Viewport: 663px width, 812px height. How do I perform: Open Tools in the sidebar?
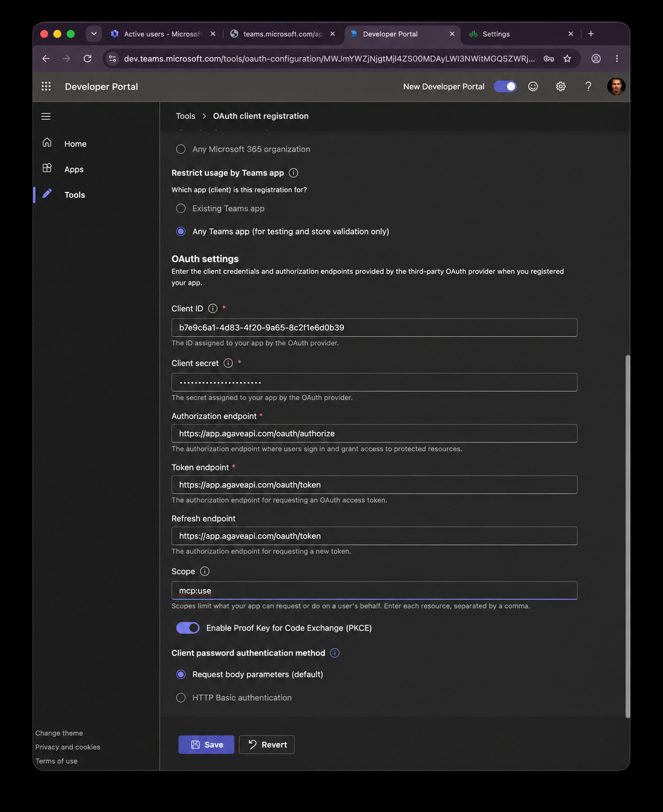click(x=74, y=195)
